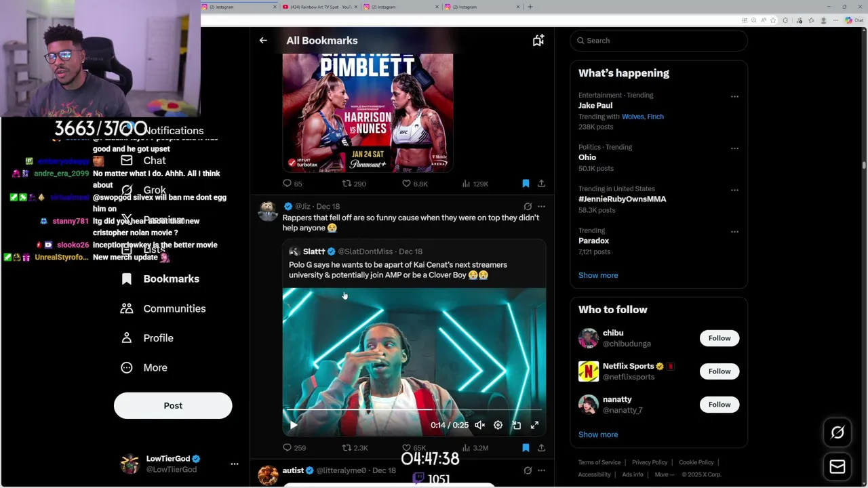Image resolution: width=868 pixels, height=488 pixels.
Task: Repost the @Jiz post (2.3K)
Action: [355, 447]
